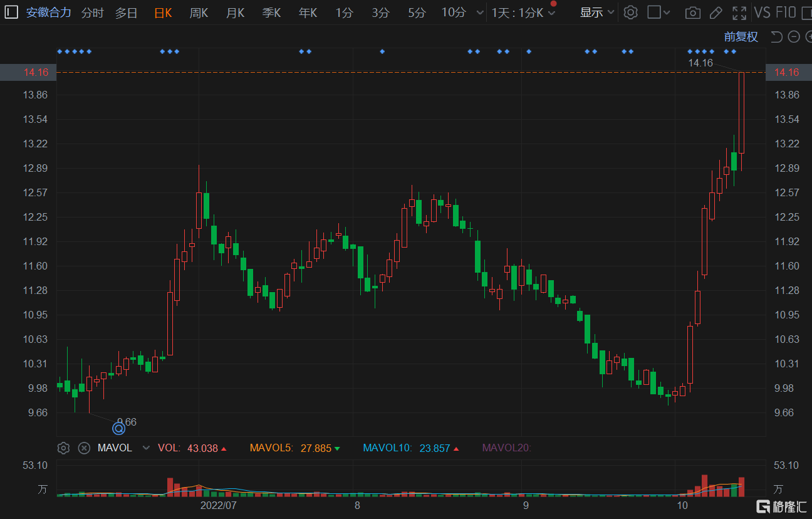Image resolution: width=812 pixels, height=519 pixels.
Task: Click the month 9 date axis label
Action: tap(526, 505)
